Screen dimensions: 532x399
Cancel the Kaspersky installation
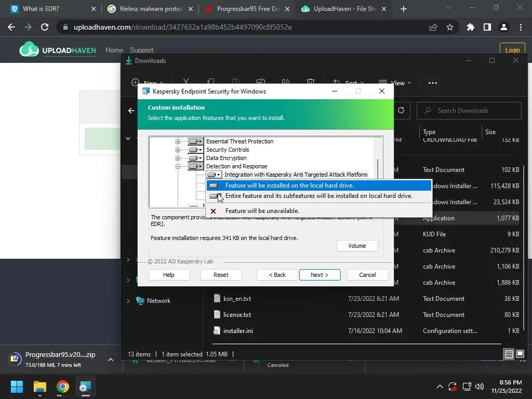pos(367,275)
